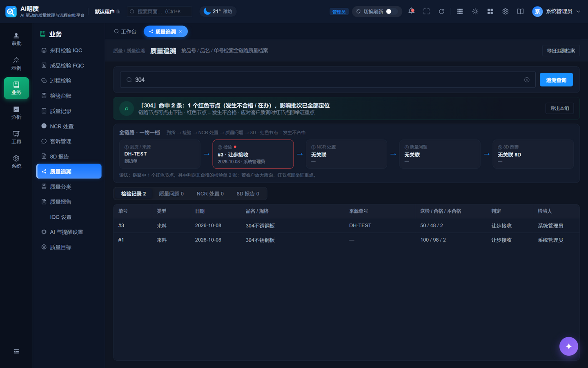Click the 50 / 48 / 2 cell
The height and width of the screenshot is (368, 588).
[x=432, y=225]
